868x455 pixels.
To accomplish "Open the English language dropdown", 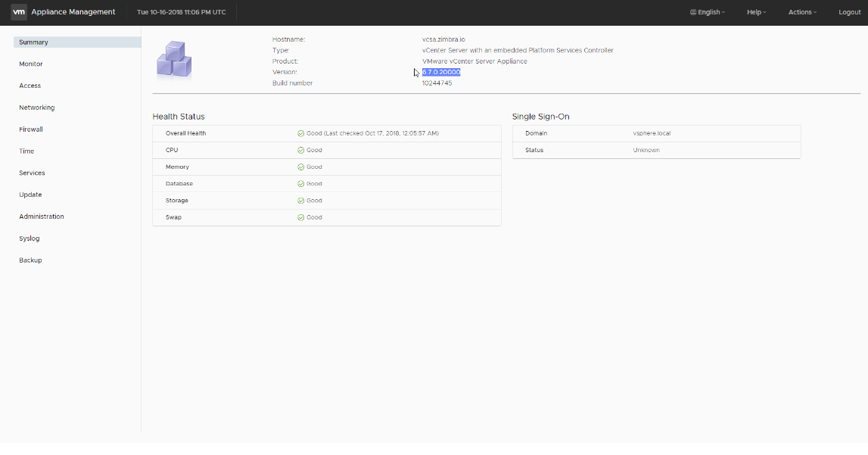I will coord(708,12).
